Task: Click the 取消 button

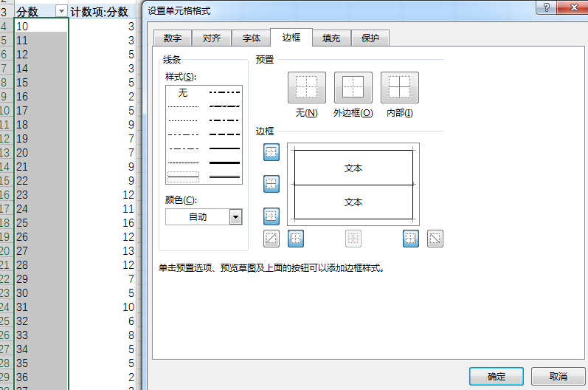Action: tap(558, 376)
